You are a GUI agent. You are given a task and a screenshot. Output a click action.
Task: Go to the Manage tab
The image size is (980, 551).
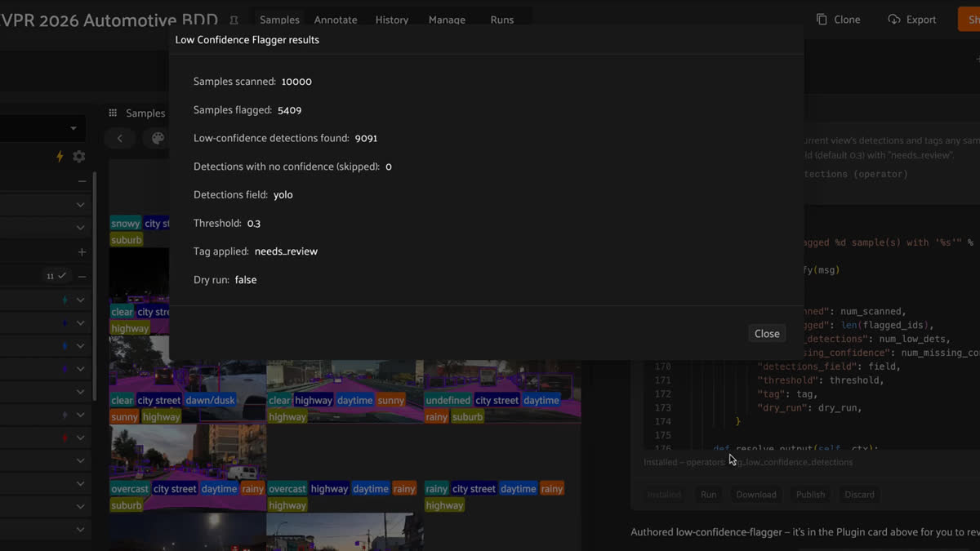(447, 20)
